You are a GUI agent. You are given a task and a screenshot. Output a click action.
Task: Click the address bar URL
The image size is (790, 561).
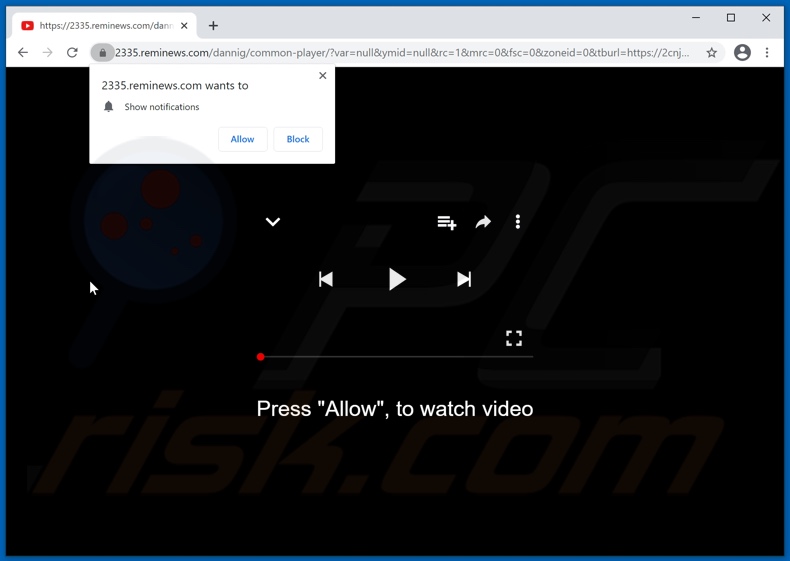coord(402,52)
